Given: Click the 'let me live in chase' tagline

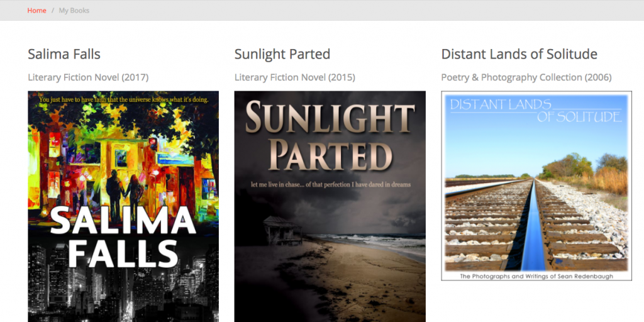Looking at the screenshot, I should coord(330,185).
